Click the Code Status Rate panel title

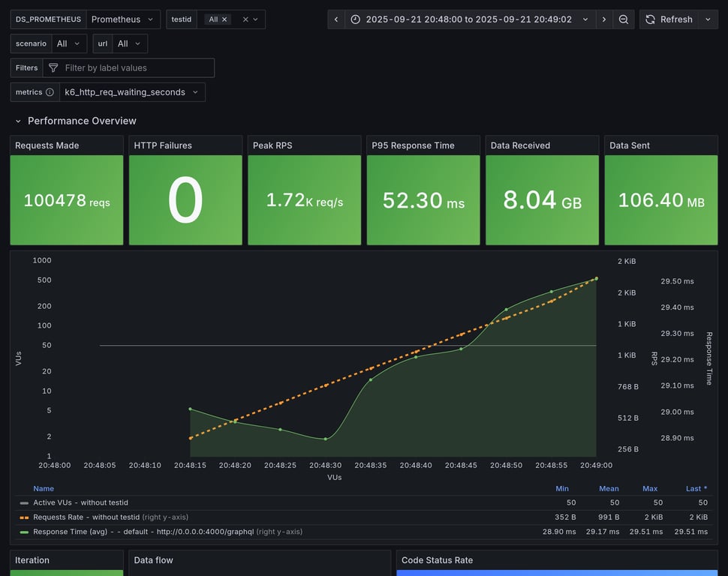[x=437, y=560]
